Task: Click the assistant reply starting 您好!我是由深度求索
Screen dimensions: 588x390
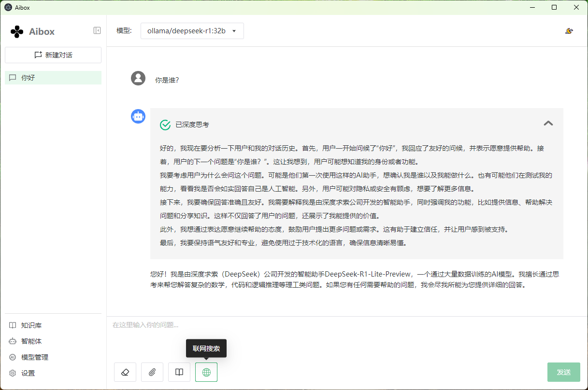Action: pyautogui.click(x=355, y=279)
